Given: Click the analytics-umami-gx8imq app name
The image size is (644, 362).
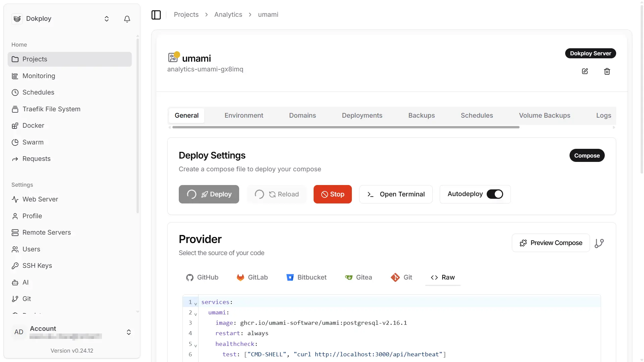Looking at the screenshot, I should (205, 69).
